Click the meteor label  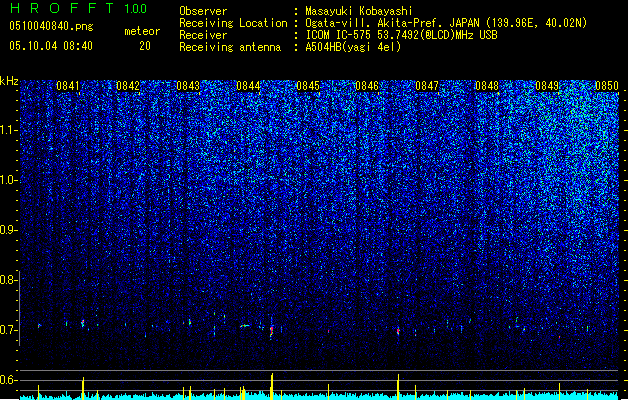coord(142,31)
